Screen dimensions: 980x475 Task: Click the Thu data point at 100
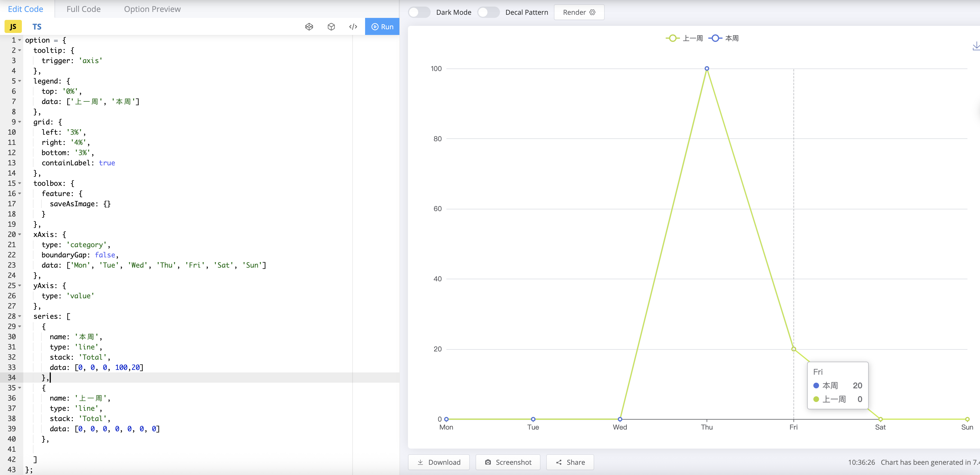coord(706,68)
